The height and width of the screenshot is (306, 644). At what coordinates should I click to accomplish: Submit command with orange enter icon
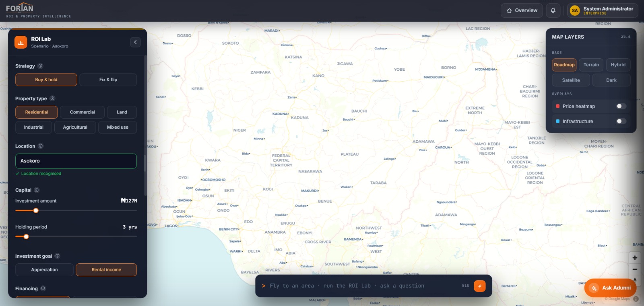coord(480,286)
